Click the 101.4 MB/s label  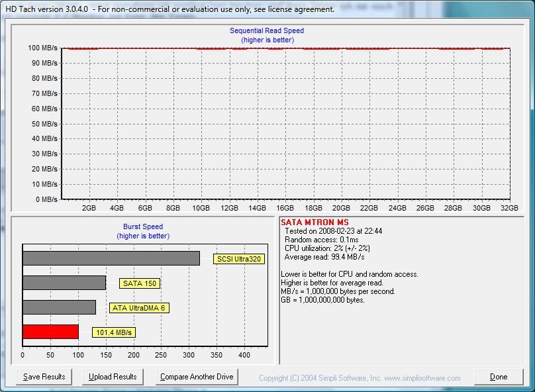coord(114,332)
